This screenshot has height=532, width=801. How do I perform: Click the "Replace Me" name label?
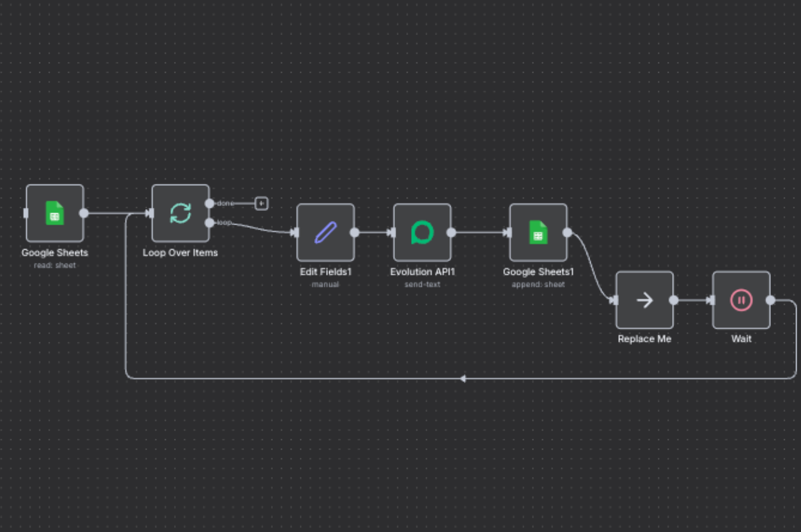[x=645, y=339]
